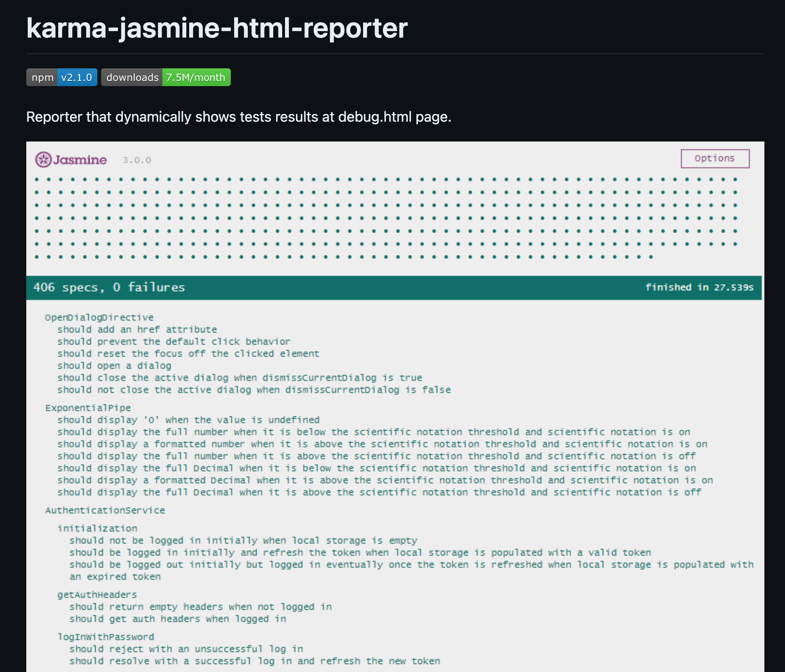The image size is (785, 672).
Task: Collapse the getAuthHeaders group
Action: tap(97, 594)
